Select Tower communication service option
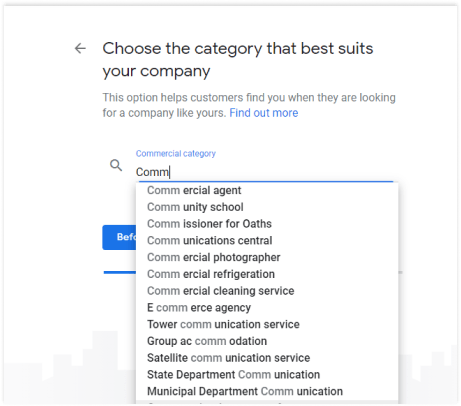This screenshot has width=461, height=406. [267, 324]
